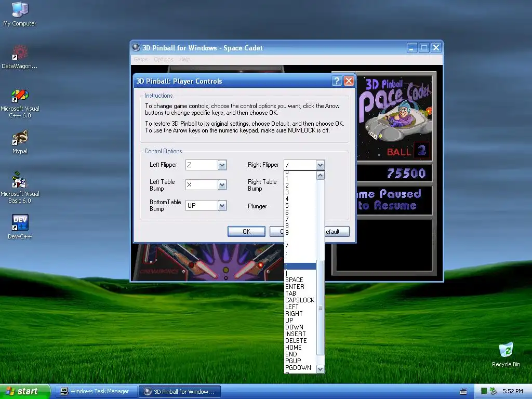The width and height of the screenshot is (532, 399).
Task: Open the Left Flipper key dropdown
Action: (x=222, y=165)
